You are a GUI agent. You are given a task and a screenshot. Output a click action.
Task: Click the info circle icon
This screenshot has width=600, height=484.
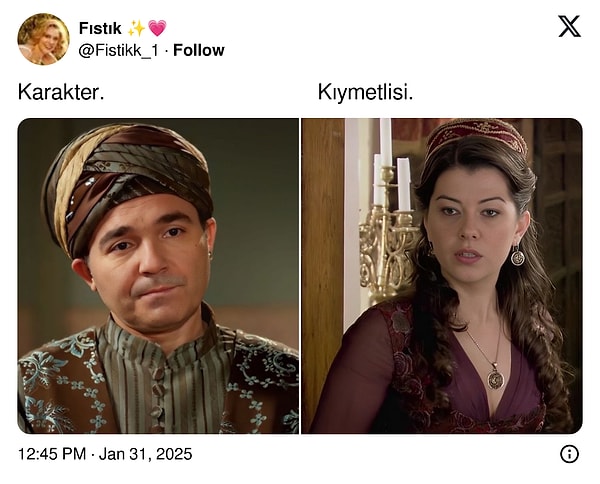[x=569, y=454]
